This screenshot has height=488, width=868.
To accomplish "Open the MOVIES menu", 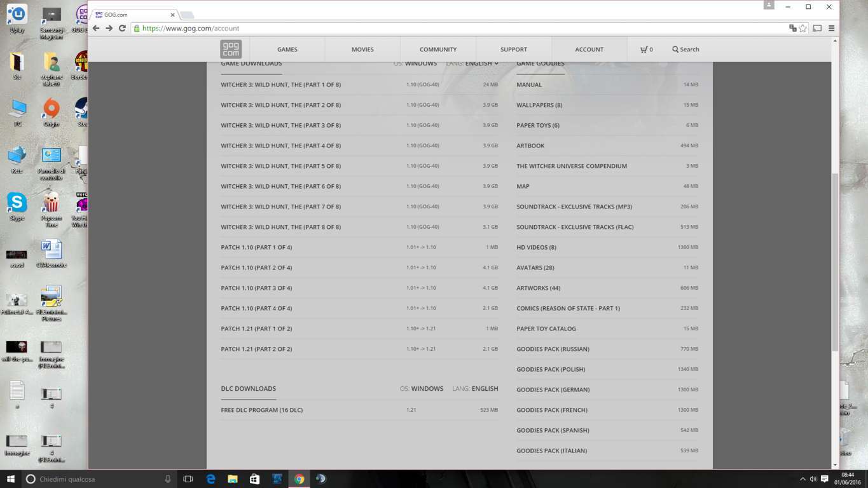I will click(362, 50).
